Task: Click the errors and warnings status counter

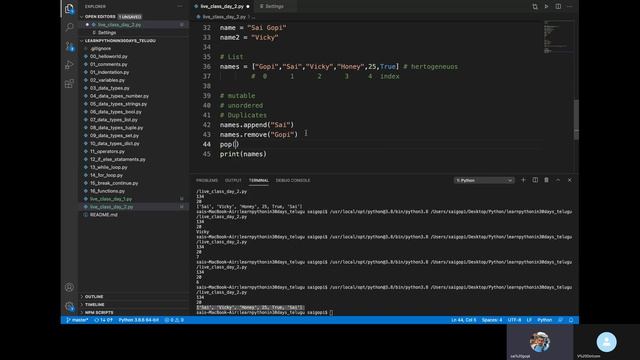Action: click(x=174, y=320)
